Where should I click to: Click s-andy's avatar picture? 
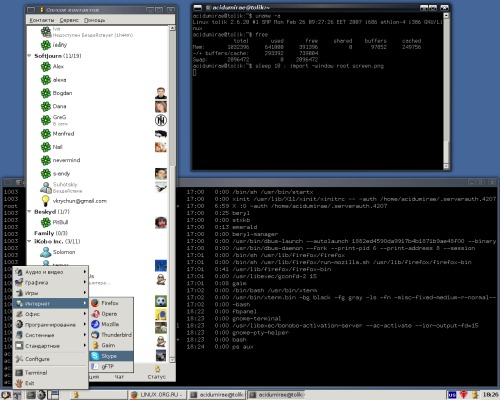tap(161, 174)
